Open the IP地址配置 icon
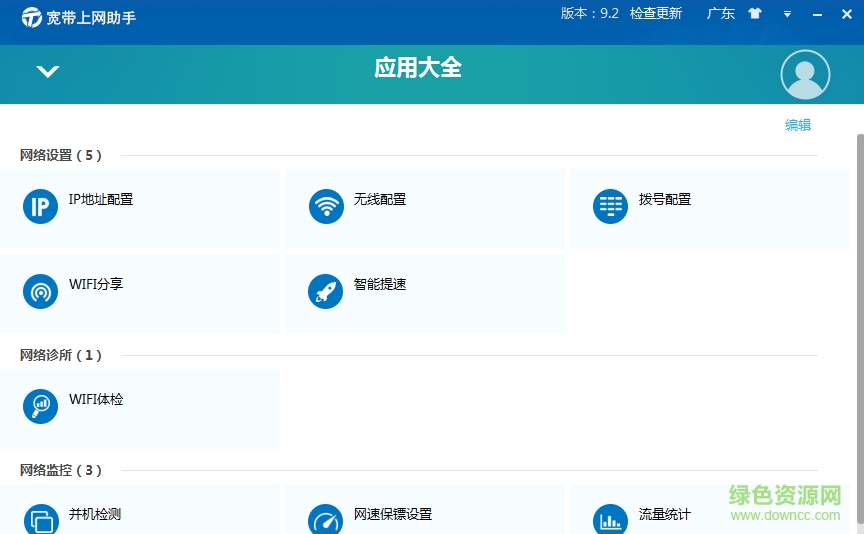The height and width of the screenshot is (534, 864). coord(40,207)
